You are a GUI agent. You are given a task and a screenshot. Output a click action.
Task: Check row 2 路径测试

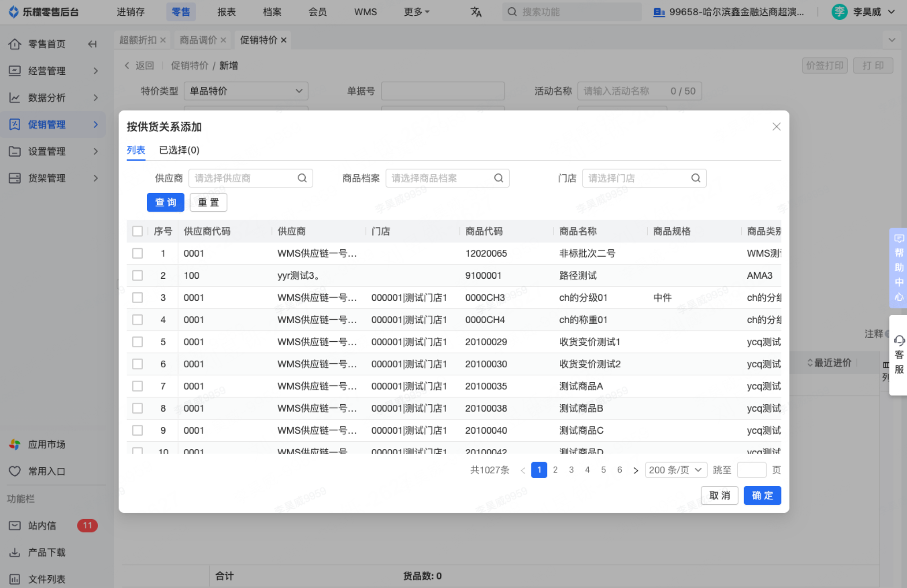point(137,276)
